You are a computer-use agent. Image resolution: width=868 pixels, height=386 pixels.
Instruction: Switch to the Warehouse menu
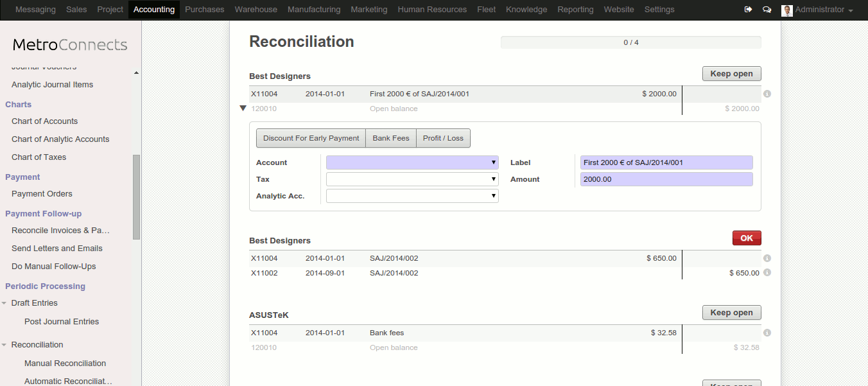[256, 10]
